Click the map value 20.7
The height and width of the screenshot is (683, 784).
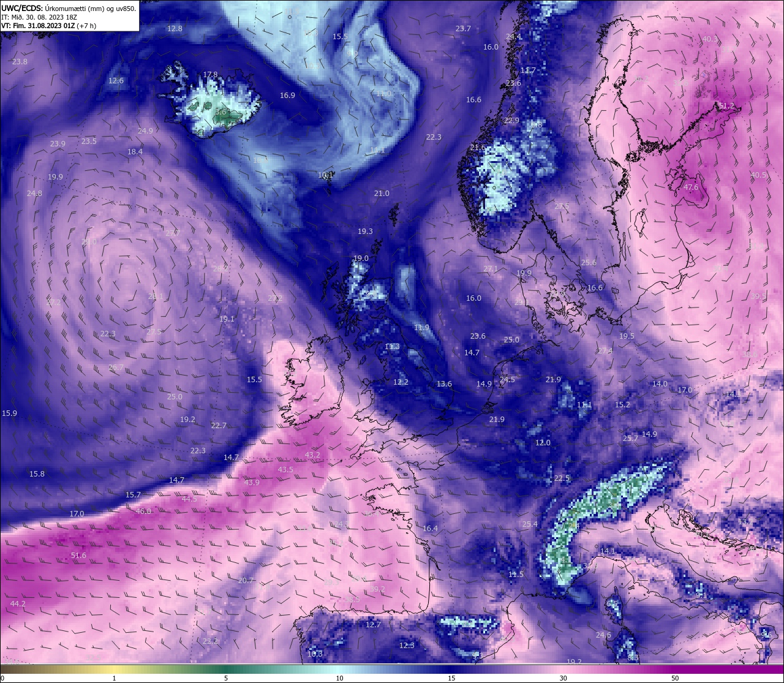point(246,581)
